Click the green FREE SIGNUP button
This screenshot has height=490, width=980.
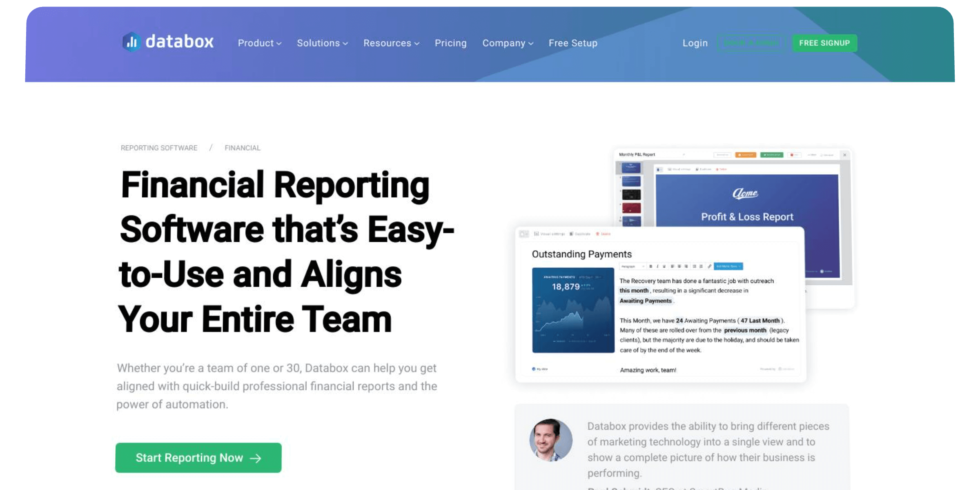click(824, 42)
